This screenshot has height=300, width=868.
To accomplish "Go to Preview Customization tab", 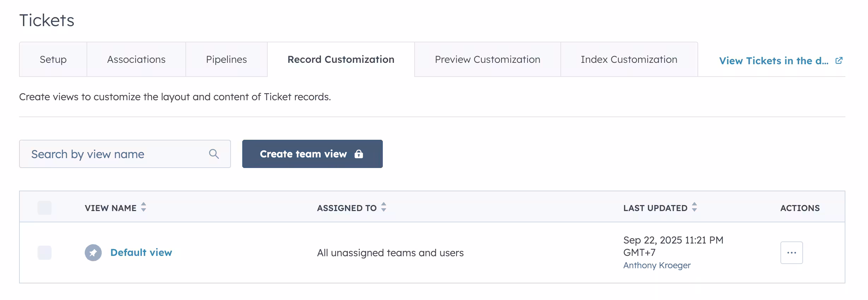I will pos(488,59).
